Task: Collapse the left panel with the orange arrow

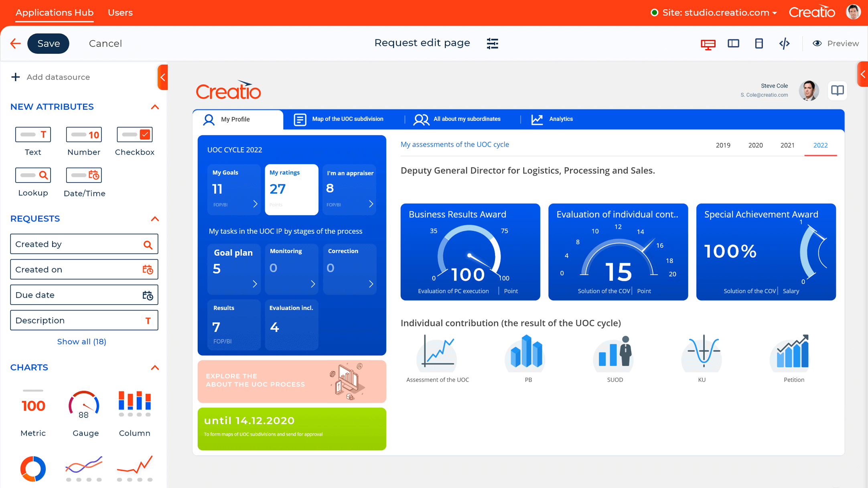Action: tap(162, 77)
